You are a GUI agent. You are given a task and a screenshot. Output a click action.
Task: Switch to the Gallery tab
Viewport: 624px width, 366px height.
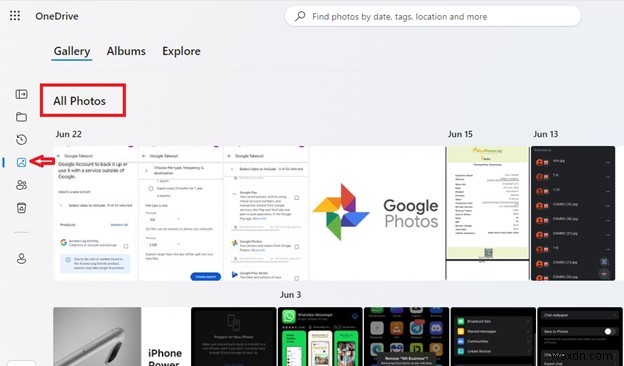click(72, 51)
